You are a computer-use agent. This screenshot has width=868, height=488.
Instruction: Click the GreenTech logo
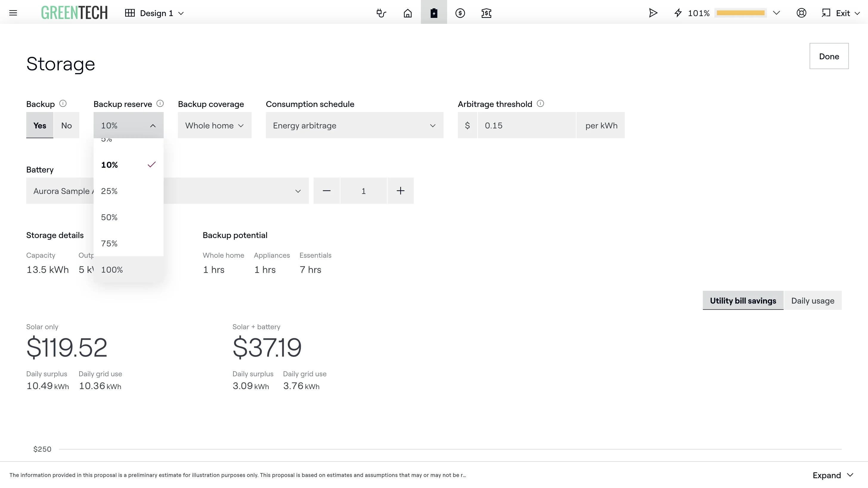[74, 13]
